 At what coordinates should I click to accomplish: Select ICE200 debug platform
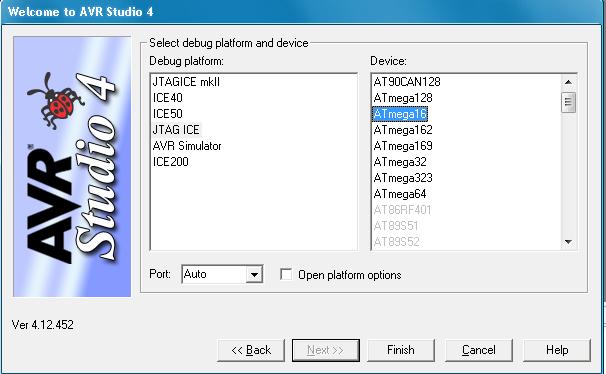170,162
